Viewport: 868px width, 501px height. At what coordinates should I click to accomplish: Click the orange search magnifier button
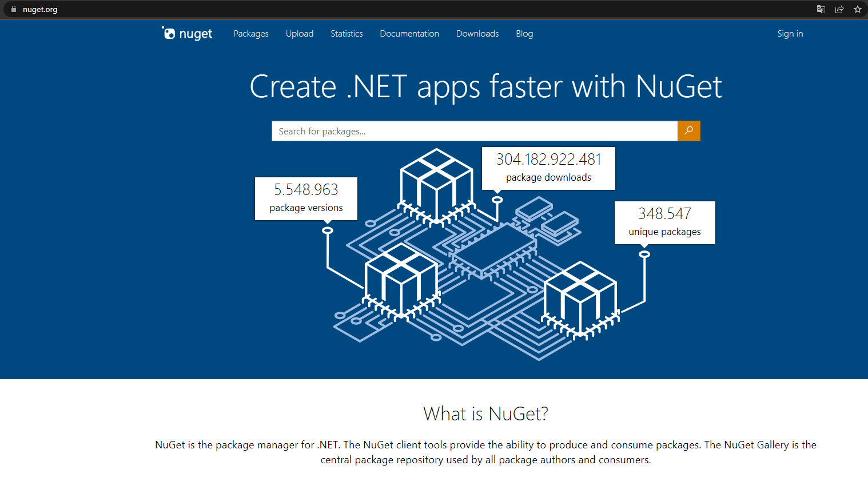tap(688, 131)
